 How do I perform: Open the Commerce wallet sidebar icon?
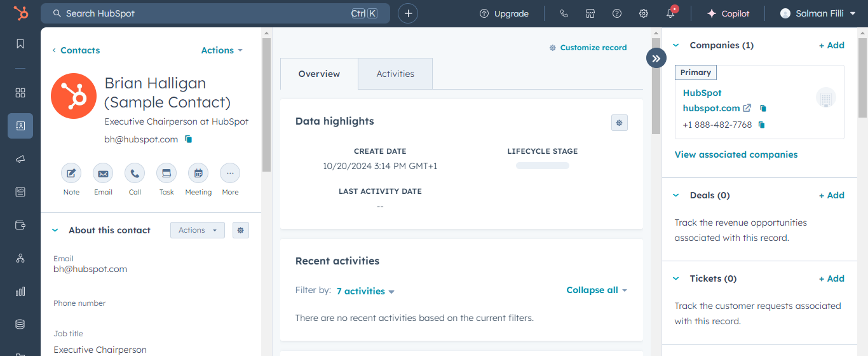coord(20,225)
